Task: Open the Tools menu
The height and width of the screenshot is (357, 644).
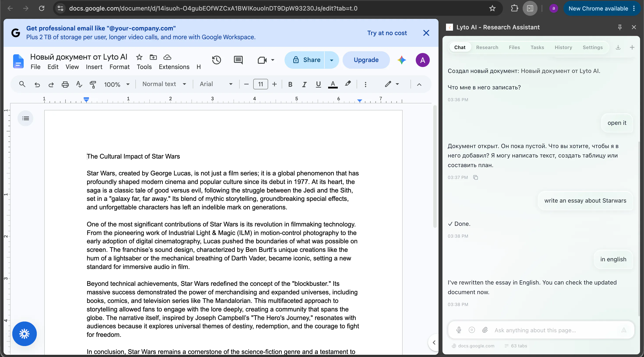Action: [144, 67]
